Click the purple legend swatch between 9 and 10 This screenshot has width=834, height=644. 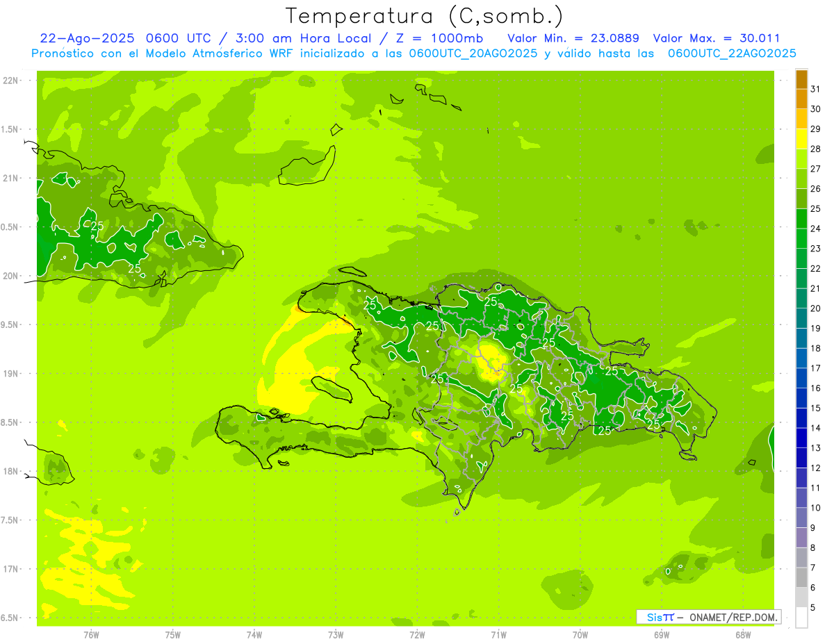[801, 518]
